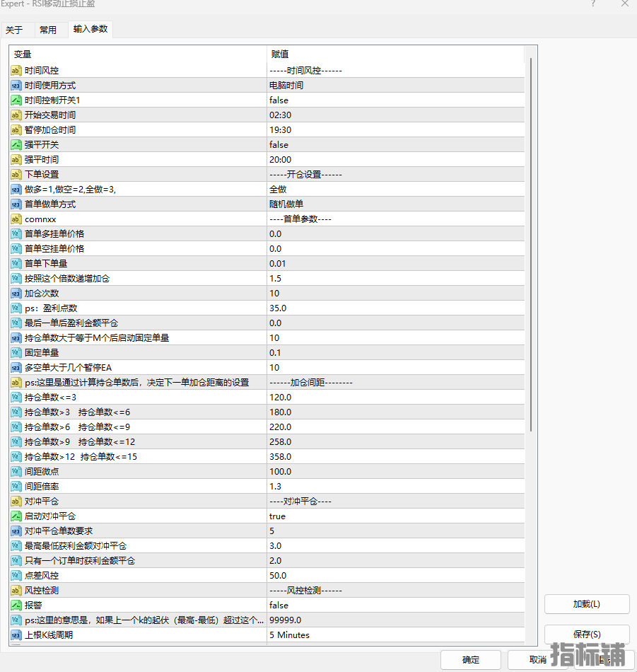The image size is (637, 672).
Task: Switch to the 常用 tab
Action: pos(48,30)
